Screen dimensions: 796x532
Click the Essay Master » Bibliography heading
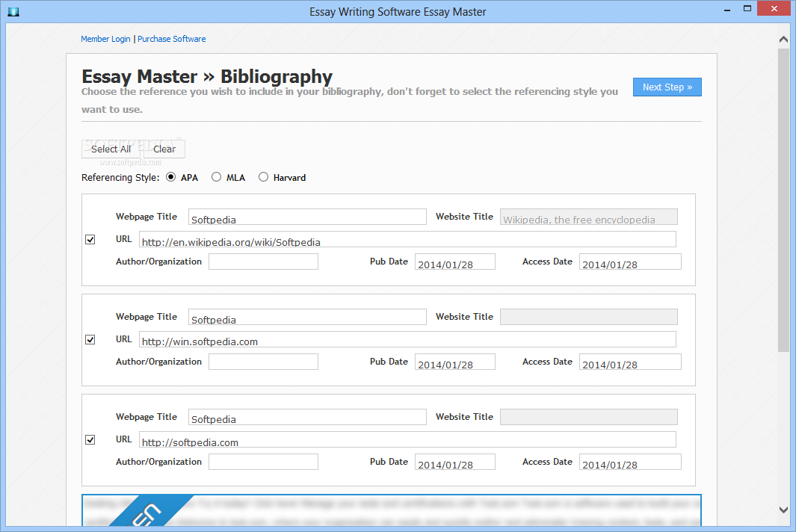tap(207, 76)
